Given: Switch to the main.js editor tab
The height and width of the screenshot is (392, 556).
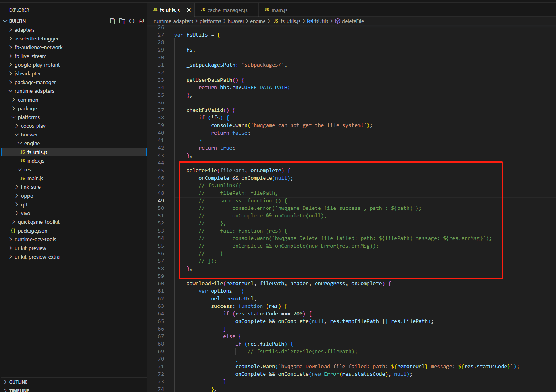Looking at the screenshot, I should 279,10.
